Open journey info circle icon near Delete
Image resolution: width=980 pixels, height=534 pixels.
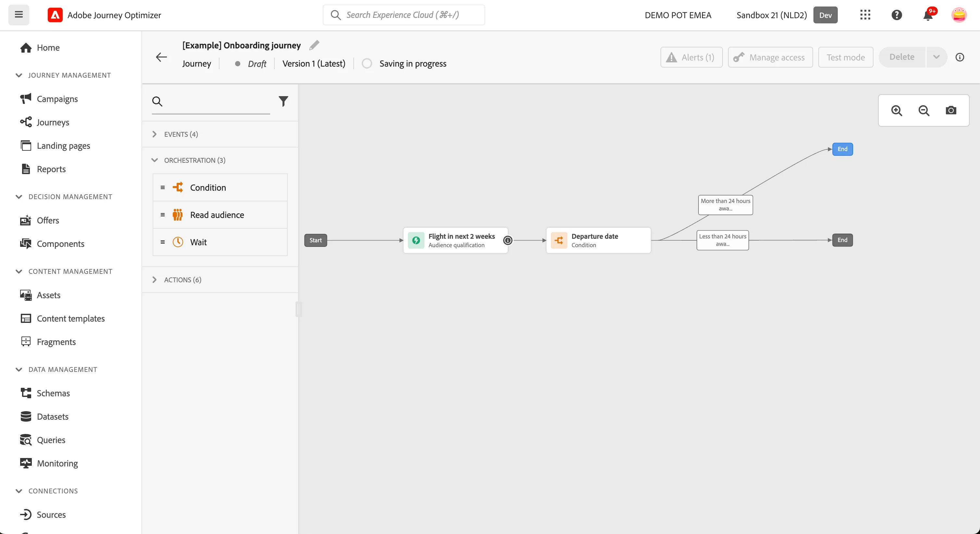point(960,57)
